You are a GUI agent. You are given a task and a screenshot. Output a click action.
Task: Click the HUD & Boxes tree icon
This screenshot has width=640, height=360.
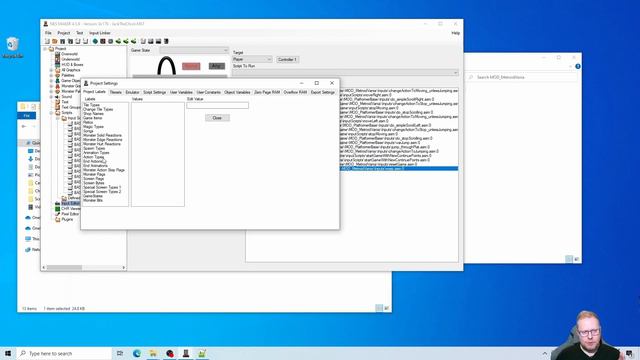pos(58,64)
